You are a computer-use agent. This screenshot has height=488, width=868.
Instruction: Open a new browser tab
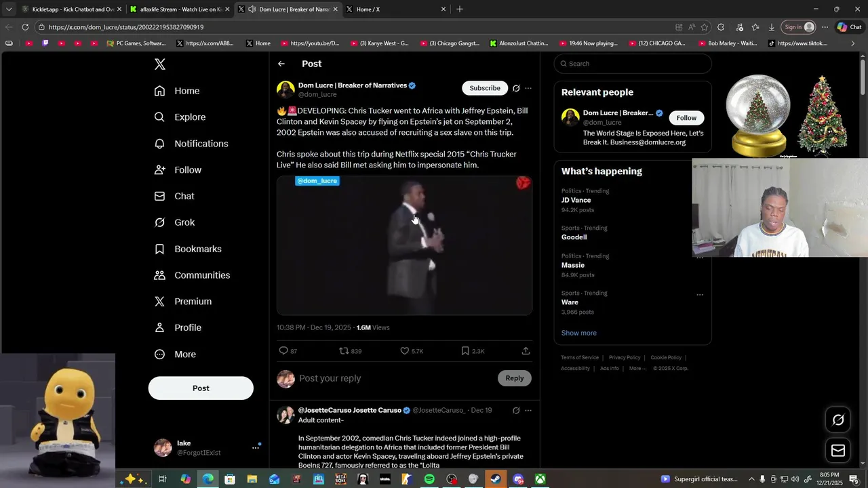(x=460, y=9)
